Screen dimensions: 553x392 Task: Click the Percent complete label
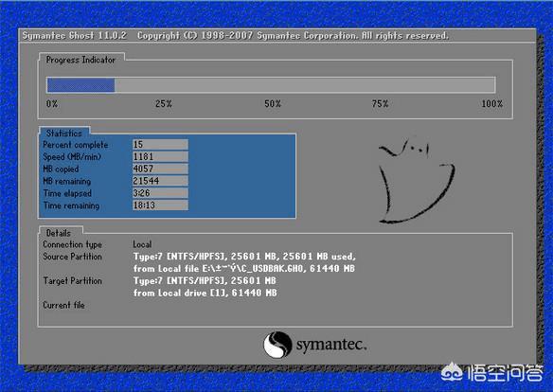76,145
